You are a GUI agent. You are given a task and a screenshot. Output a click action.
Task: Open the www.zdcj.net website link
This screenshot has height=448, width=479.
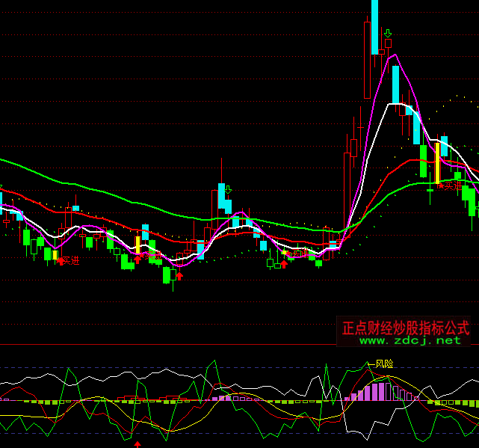click(x=410, y=340)
